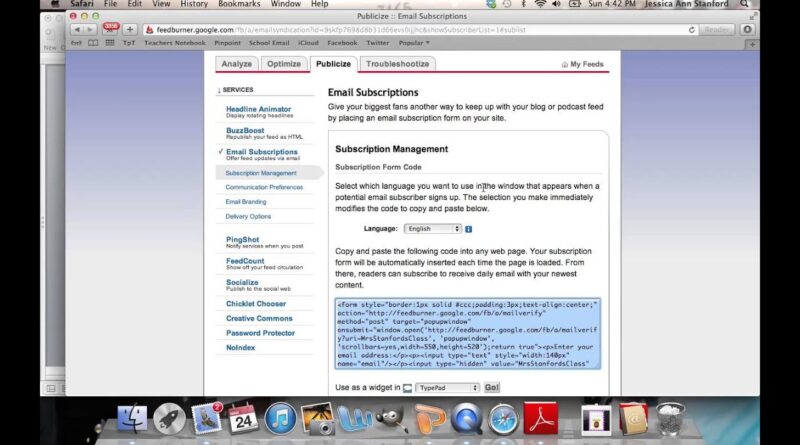Open the Trash in dock
The width and height of the screenshot is (800, 445).
pos(670,418)
